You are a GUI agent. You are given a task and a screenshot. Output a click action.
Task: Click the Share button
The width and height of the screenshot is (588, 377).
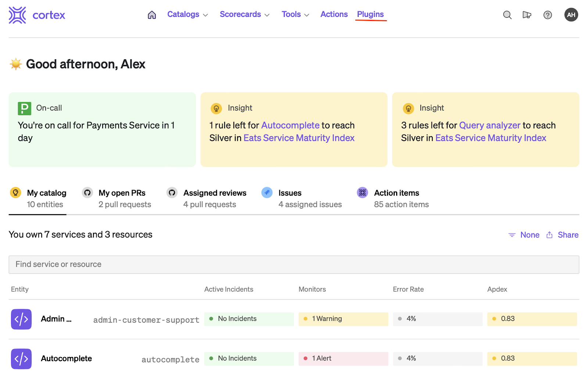(x=563, y=235)
